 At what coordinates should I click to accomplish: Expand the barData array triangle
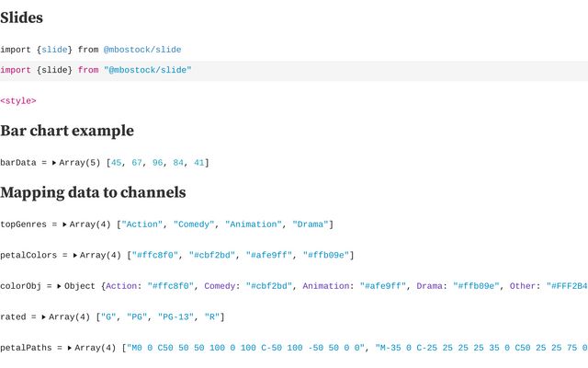[54, 163]
